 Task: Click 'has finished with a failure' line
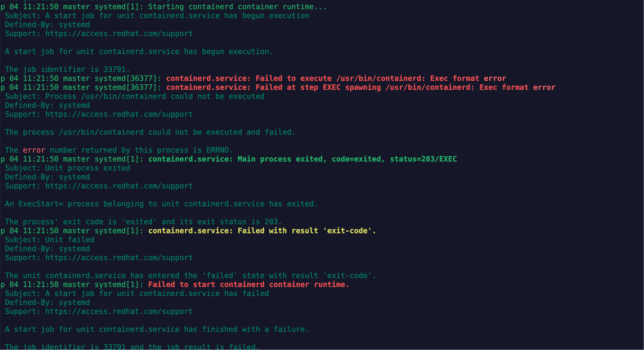[x=157, y=330]
